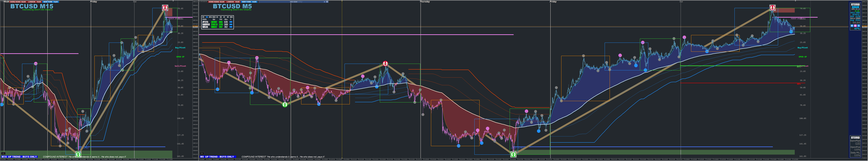Click the blue swatch next to WS30

tap(231, 27)
